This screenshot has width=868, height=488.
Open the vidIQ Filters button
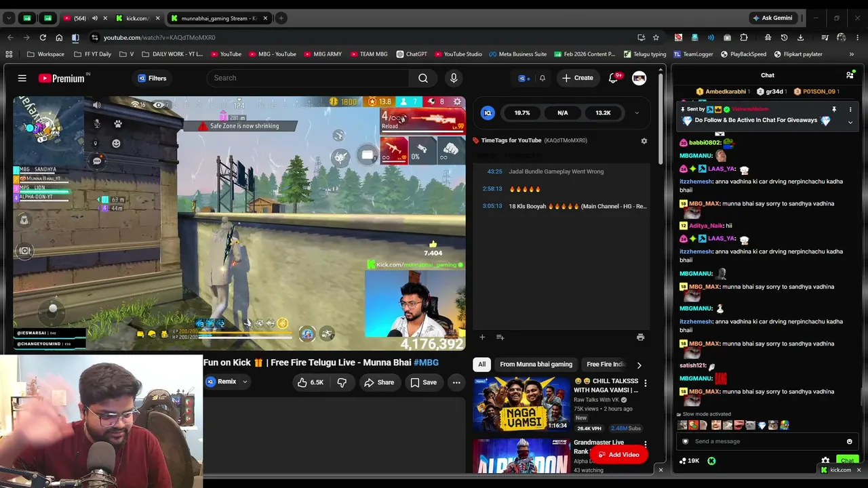coord(152,78)
